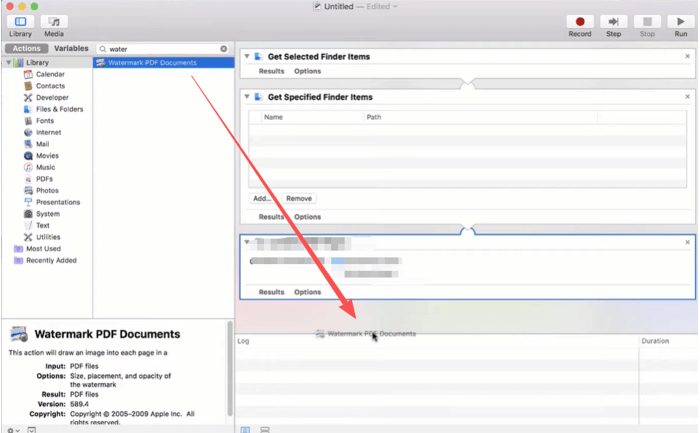Viewport: 700px width, 433px height.
Task: Collapse the Library tree
Action: click(x=8, y=62)
